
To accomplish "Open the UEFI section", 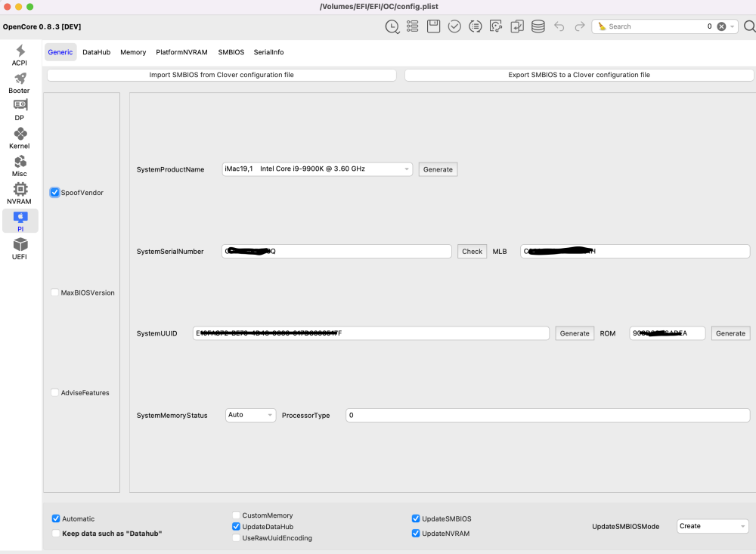I will [x=20, y=249].
